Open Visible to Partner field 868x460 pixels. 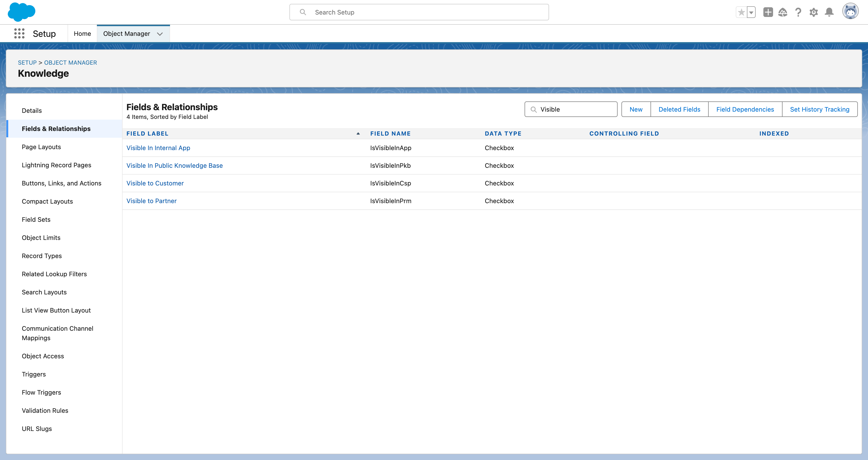tap(151, 201)
